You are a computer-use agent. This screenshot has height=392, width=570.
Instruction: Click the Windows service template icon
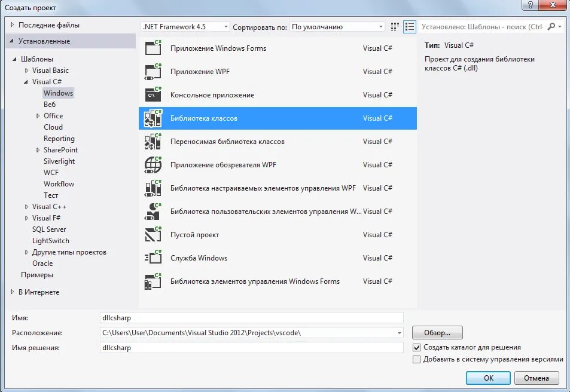pyautogui.click(x=153, y=258)
